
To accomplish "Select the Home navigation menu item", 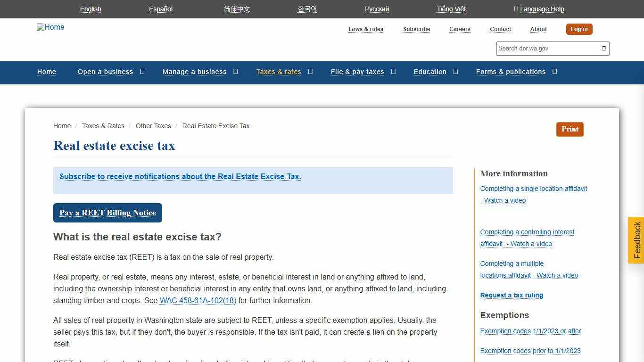I will 46,72.
